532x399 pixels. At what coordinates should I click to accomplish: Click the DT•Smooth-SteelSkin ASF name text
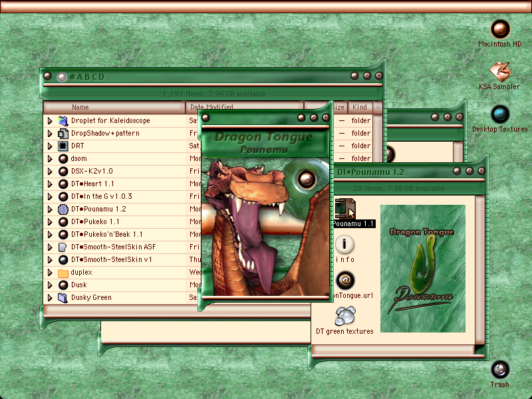(113, 247)
